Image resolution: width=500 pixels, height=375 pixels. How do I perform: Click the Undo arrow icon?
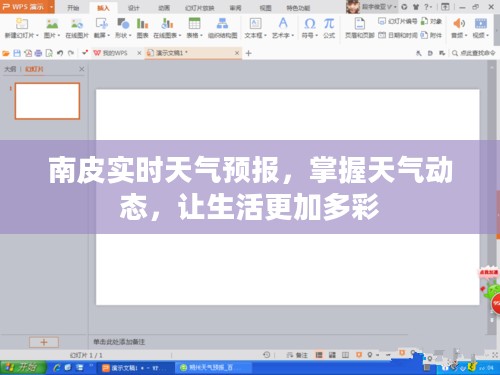[x=60, y=53]
